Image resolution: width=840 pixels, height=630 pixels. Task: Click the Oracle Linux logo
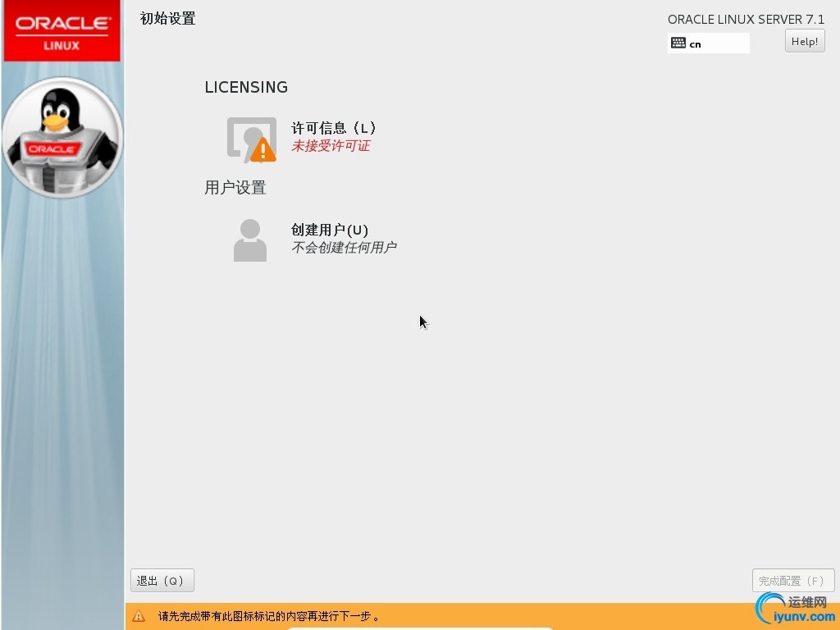62,31
